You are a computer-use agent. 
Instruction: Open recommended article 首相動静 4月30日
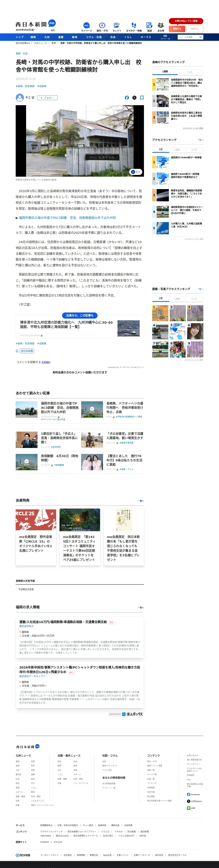click(x=59, y=458)
